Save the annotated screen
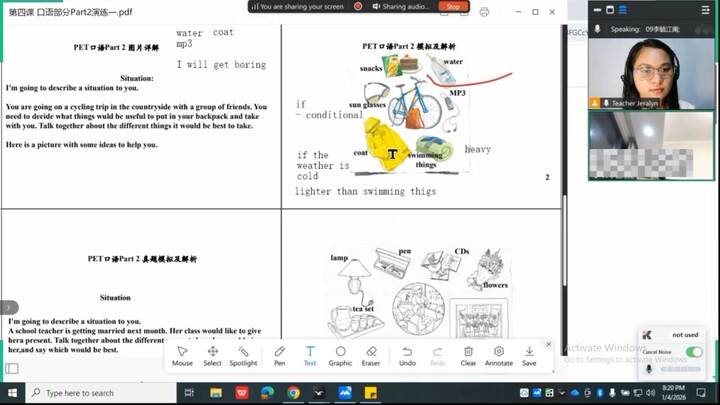This screenshot has width=720, height=405. [x=529, y=356]
